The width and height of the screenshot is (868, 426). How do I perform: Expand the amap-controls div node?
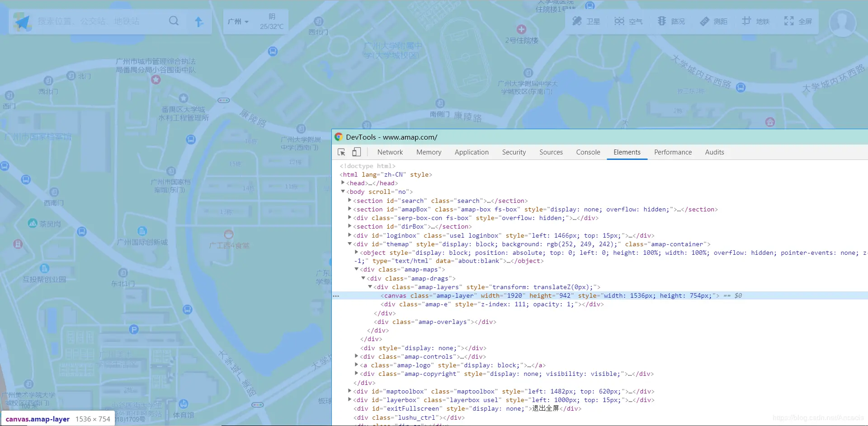coord(357,356)
